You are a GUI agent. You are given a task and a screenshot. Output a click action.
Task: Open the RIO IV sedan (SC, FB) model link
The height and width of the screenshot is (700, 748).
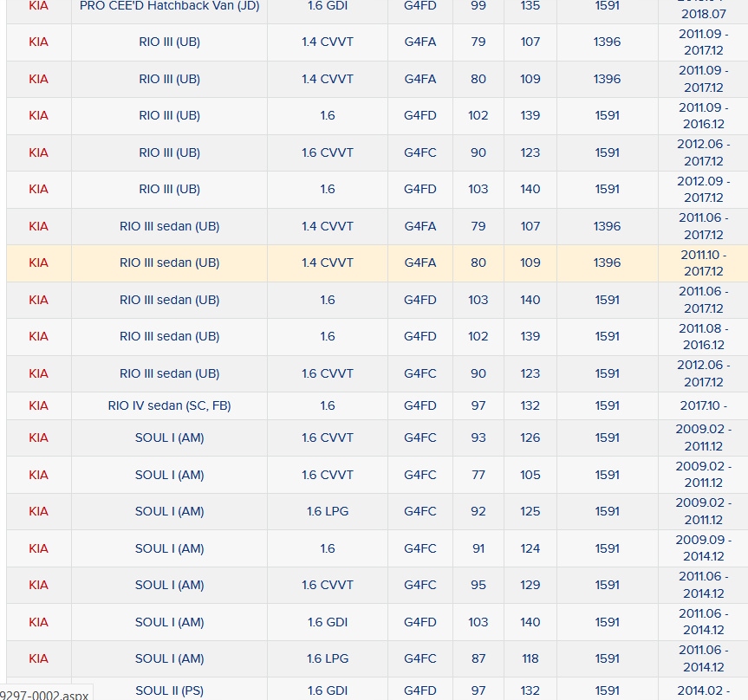pos(169,405)
